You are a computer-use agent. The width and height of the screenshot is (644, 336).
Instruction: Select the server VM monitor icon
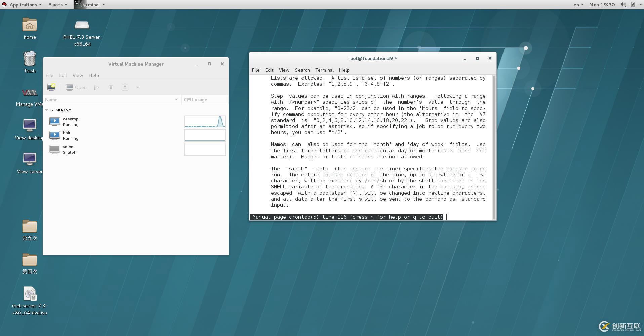coord(55,149)
